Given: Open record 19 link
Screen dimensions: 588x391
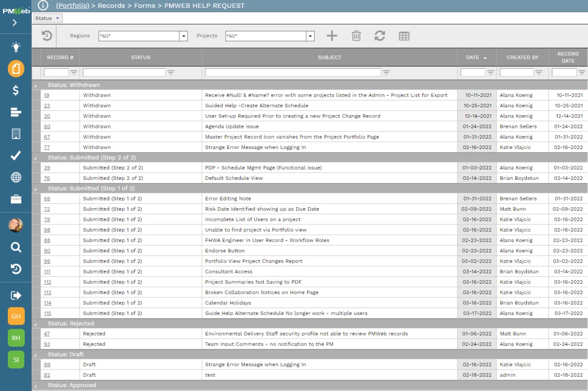Looking at the screenshot, I should pos(47,95).
